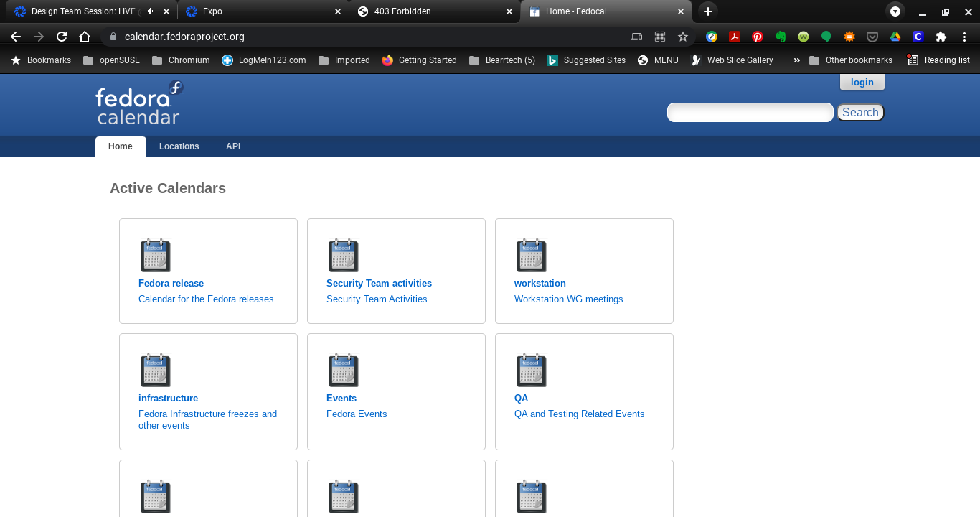The image size is (980, 517).
Task: Click the green W extension icon
Action: coord(804,37)
